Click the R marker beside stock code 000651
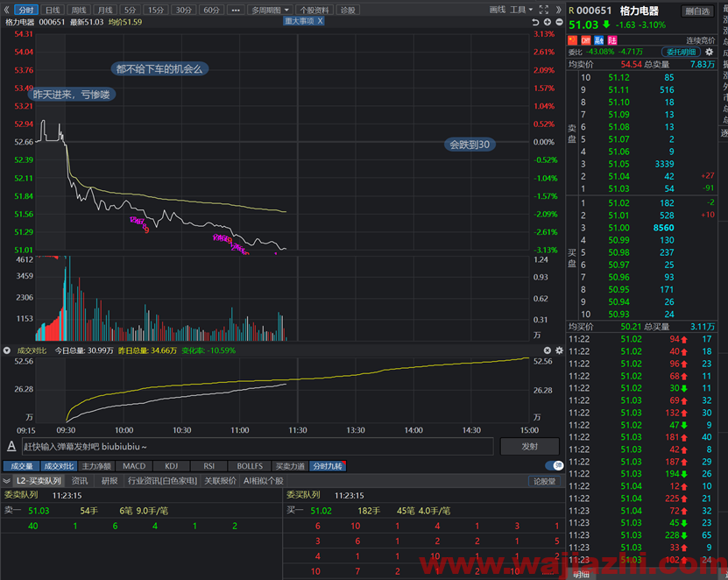 pyautogui.click(x=571, y=11)
